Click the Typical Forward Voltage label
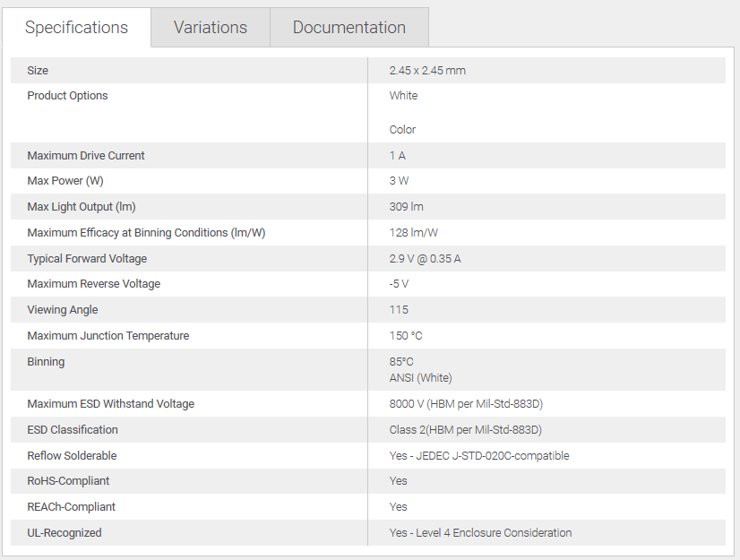740x560 pixels. pos(87,259)
